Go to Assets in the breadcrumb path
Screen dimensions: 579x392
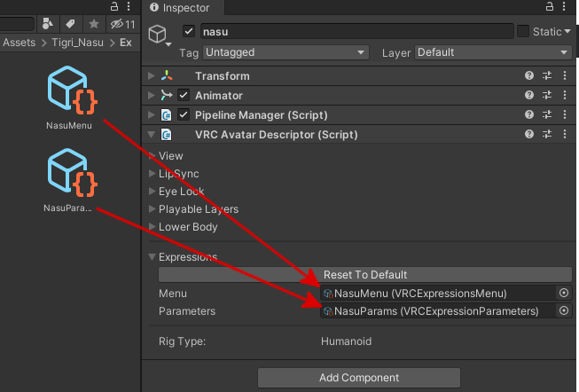tap(19, 43)
